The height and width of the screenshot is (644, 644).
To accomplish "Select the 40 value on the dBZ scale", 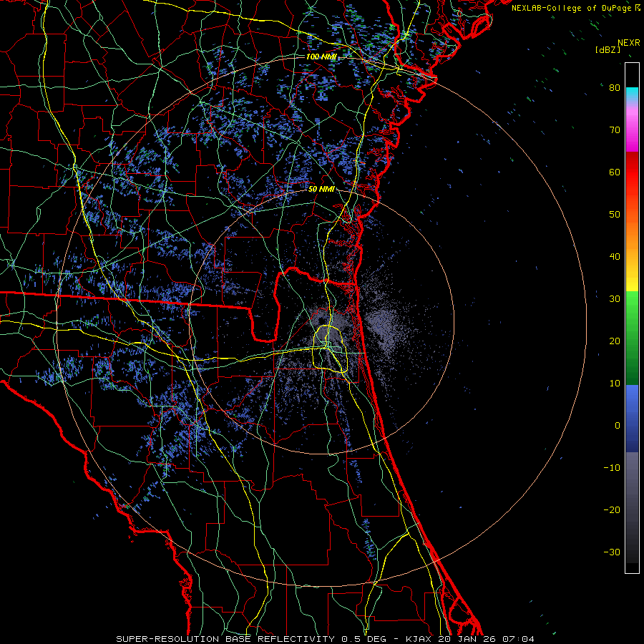I will point(615,257).
